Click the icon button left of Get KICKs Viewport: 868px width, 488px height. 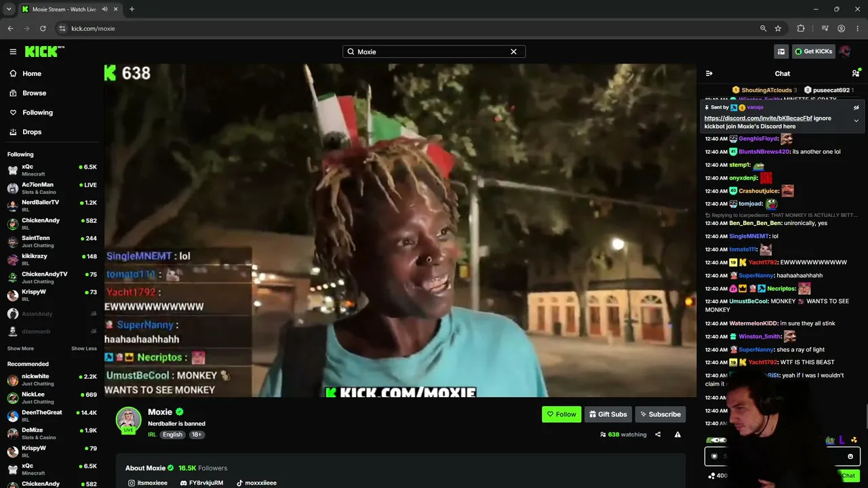tap(781, 52)
